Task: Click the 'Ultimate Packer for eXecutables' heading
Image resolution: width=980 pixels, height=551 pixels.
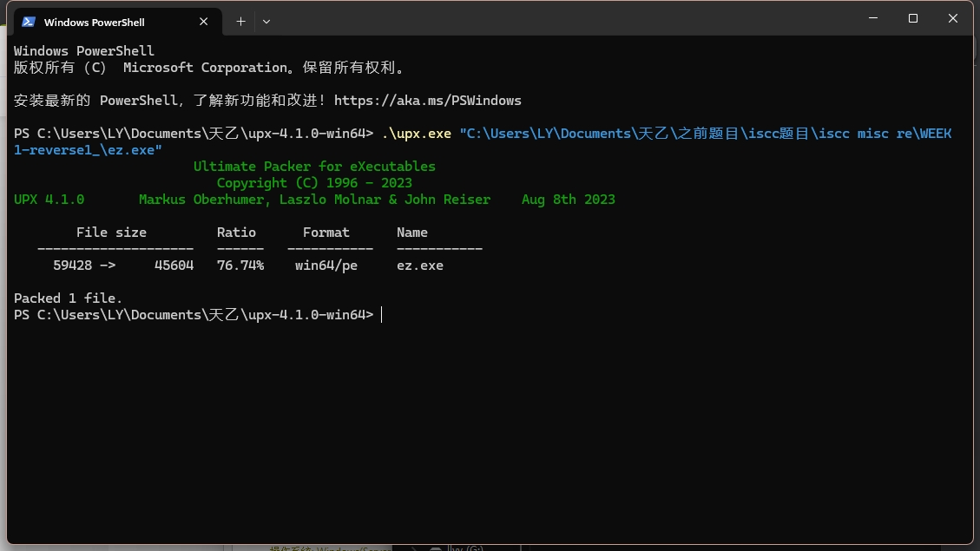Action: (314, 167)
